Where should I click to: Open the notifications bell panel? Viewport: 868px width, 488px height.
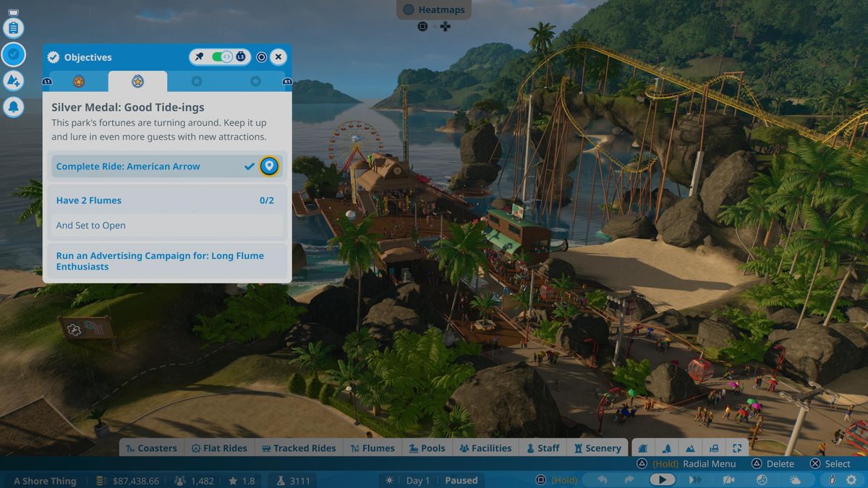14,104
